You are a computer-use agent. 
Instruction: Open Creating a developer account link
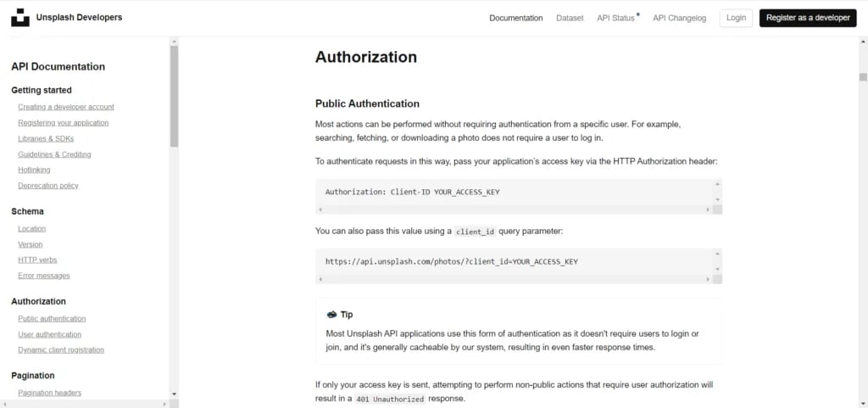[x=66, y=107]
